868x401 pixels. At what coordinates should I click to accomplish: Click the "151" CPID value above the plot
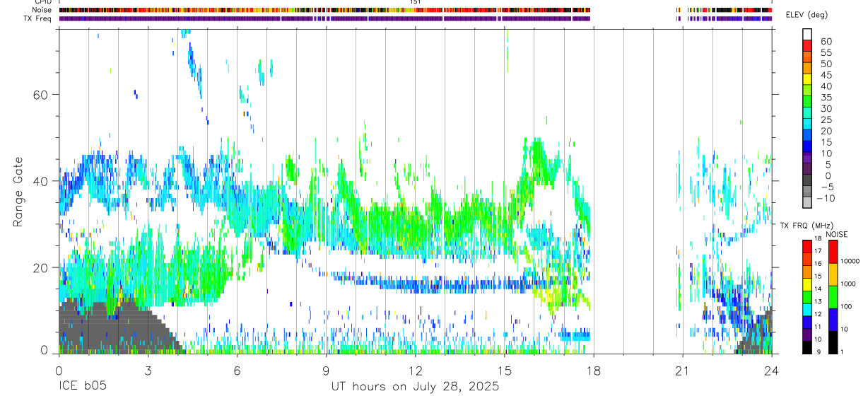coord(415,2)
